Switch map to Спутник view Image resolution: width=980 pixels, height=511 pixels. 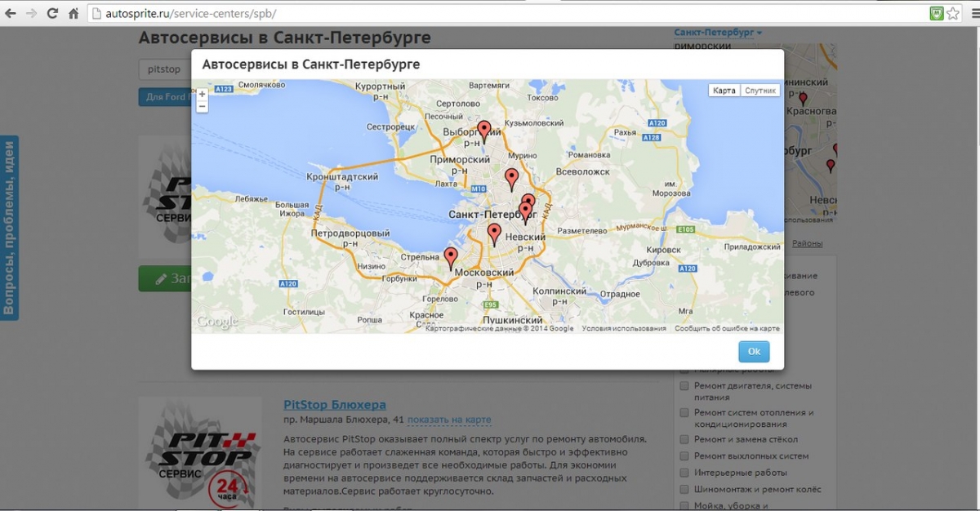pos(759,91)
